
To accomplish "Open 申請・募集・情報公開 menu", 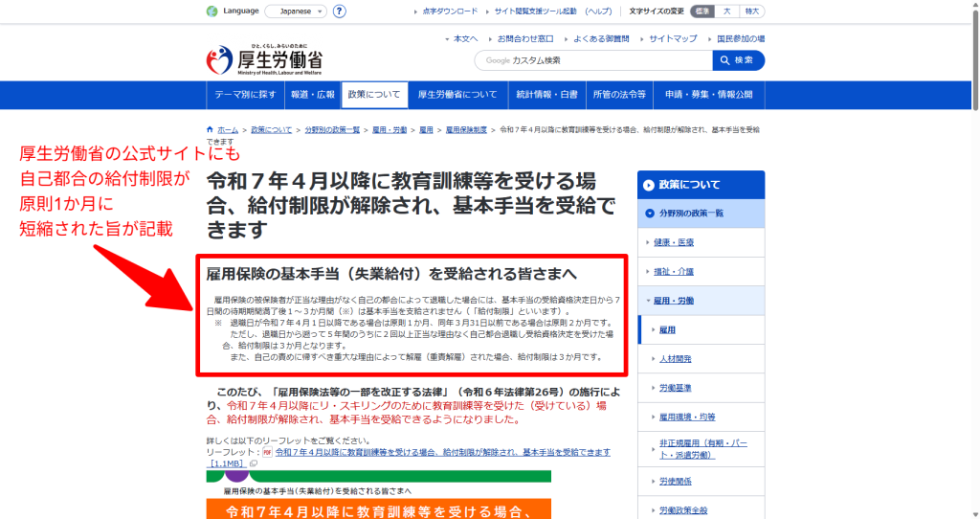I will (709, 95).
